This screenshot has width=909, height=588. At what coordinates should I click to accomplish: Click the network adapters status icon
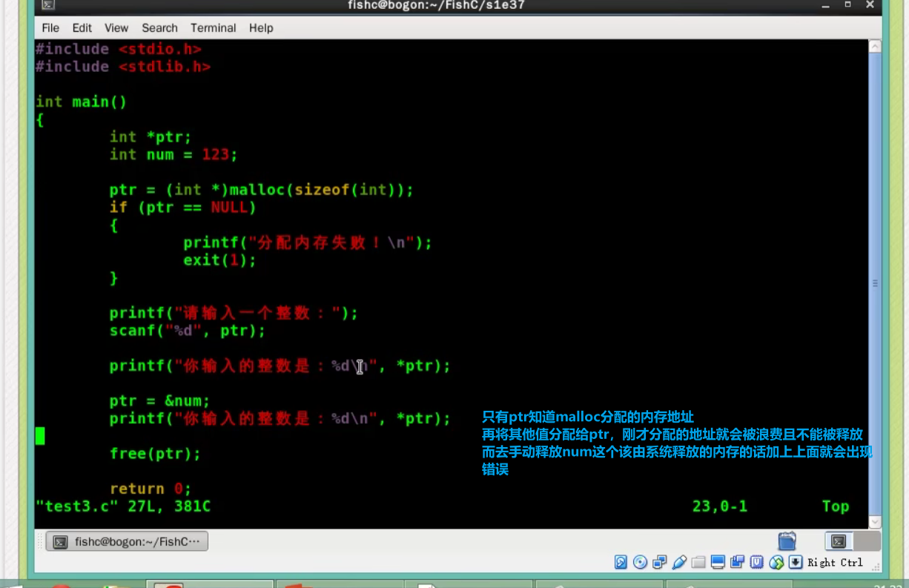coord(660,562)
